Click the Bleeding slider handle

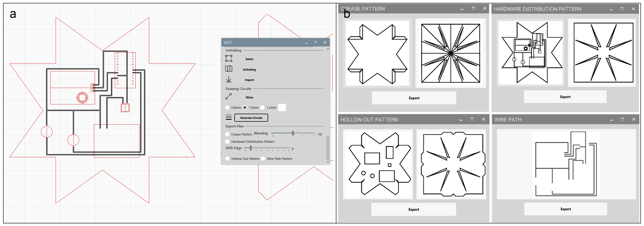[293, 133]
